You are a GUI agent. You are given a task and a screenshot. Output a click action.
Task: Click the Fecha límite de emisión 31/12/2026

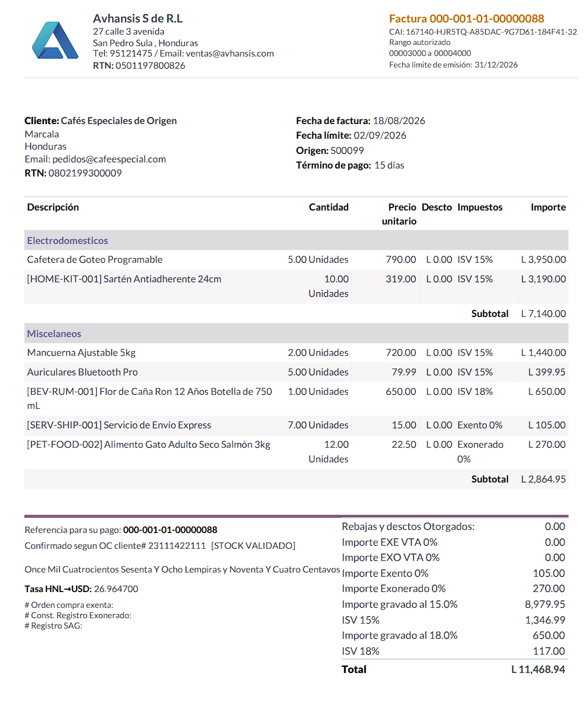(453, 65)
